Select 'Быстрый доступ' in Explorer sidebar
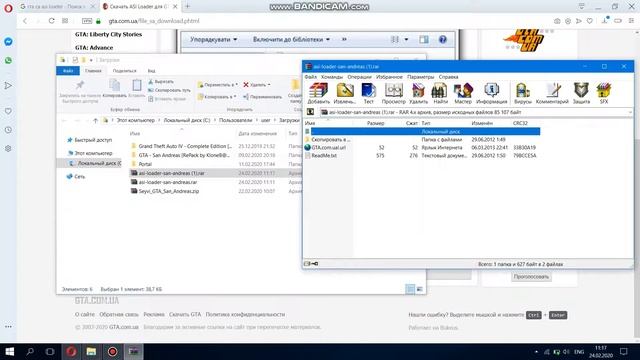Image resolution: width=640 pixels, height=360 pixels. click(89, 140)
